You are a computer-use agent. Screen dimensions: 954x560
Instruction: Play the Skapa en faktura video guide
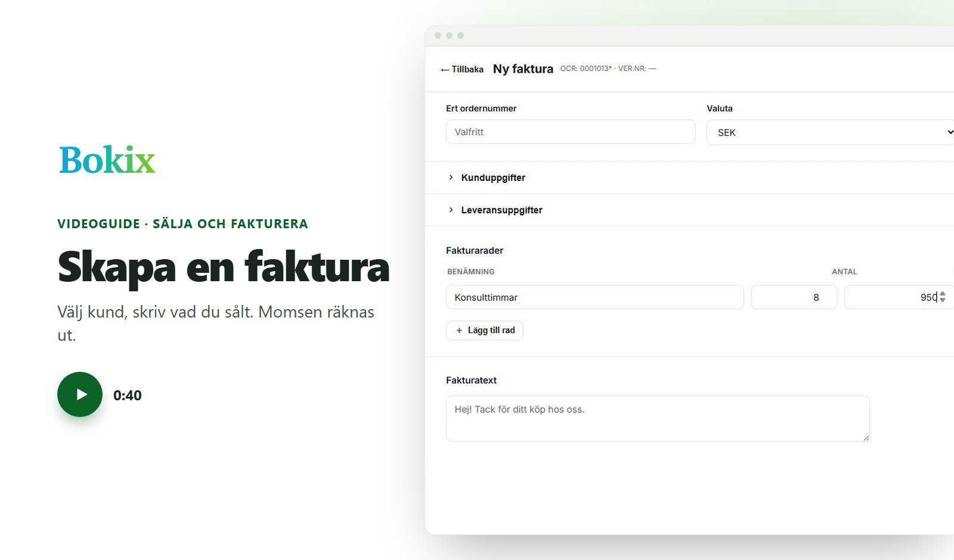(x=80, y=394)
